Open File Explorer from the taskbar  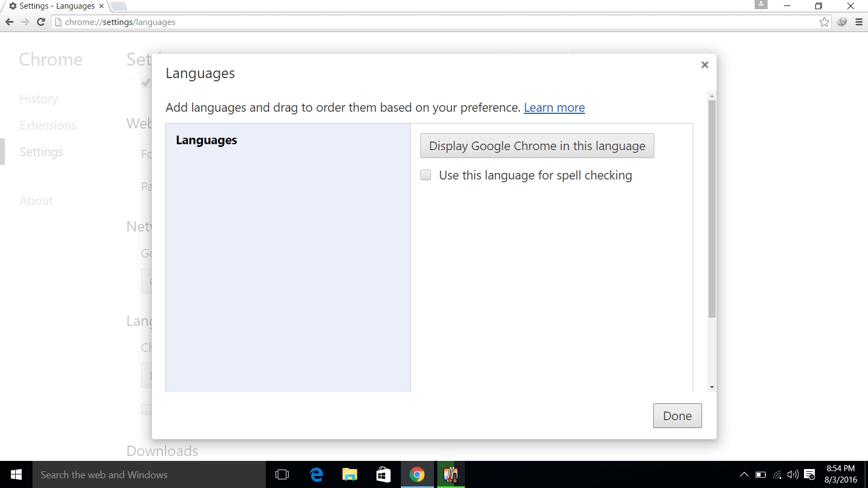(x=350, y=474)
